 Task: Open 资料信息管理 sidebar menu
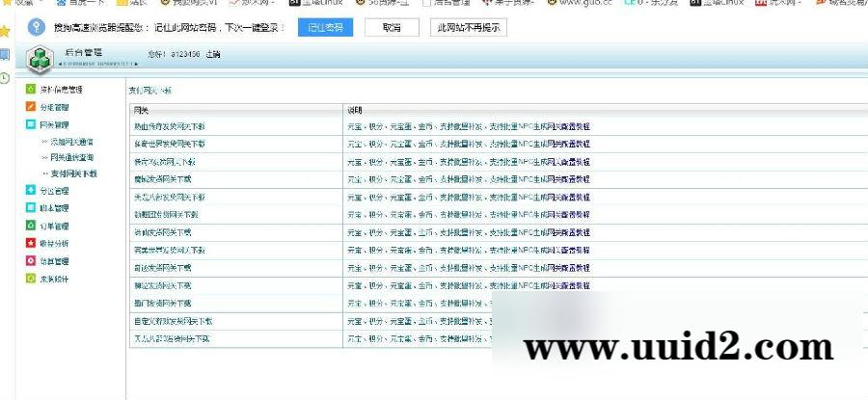pyautogui.click(x=62, y=90)
